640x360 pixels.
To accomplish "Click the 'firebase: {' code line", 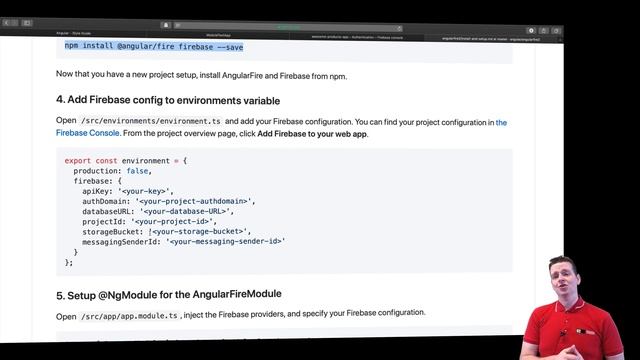I will [x=98, y=181].
